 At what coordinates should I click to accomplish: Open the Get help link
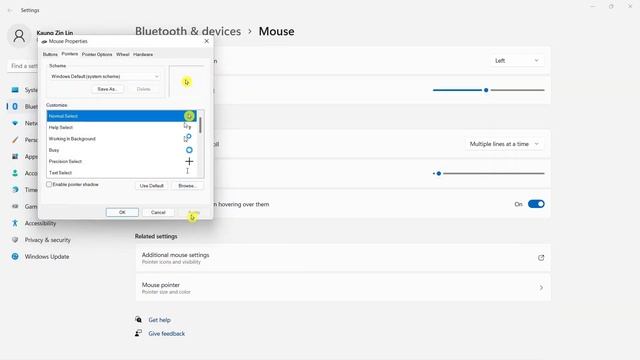click(160, 320)
